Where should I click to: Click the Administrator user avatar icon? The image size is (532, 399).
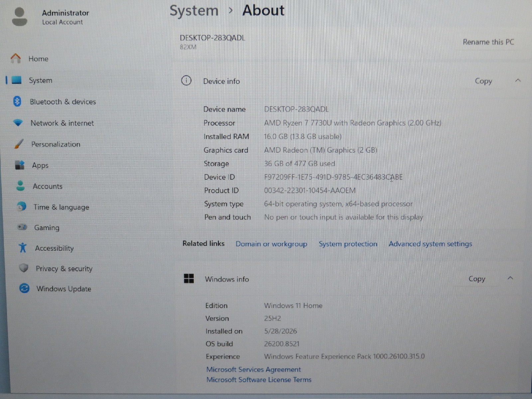coord(20,17)
